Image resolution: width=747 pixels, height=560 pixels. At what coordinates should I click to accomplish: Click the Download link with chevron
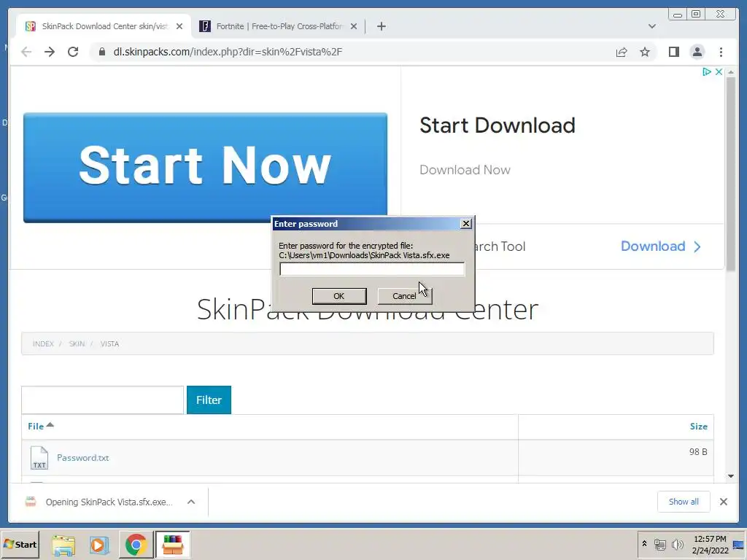click(661, 246)
